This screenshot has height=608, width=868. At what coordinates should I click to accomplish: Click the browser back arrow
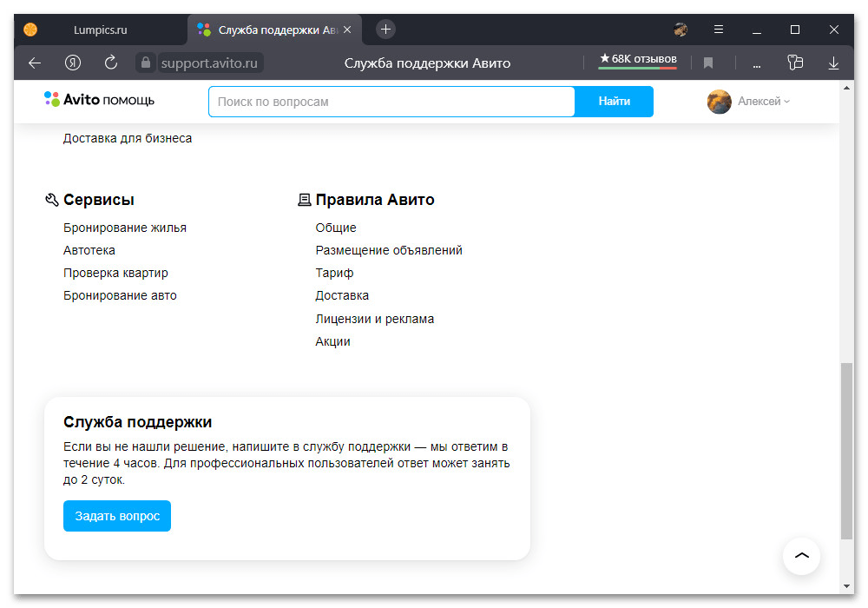[35, 63]
